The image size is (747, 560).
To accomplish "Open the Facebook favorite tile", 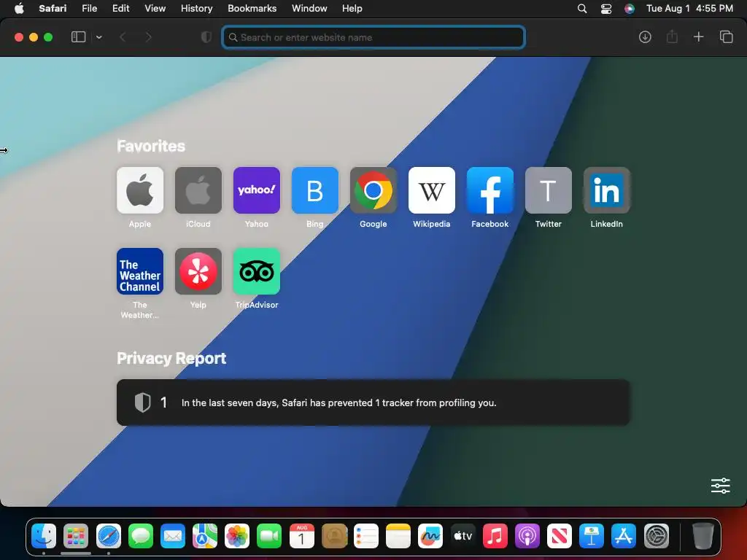I will click(x=490, y=190).
